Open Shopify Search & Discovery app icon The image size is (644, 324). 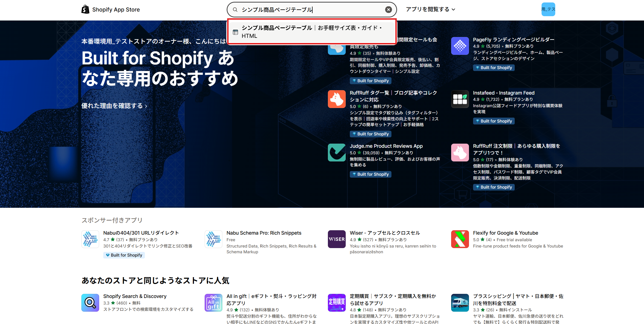click(90, 303)
